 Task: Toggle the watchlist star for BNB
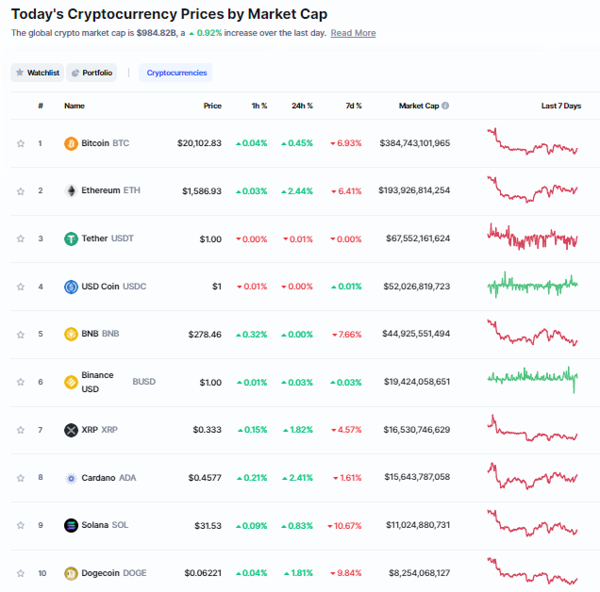[21, 334]
